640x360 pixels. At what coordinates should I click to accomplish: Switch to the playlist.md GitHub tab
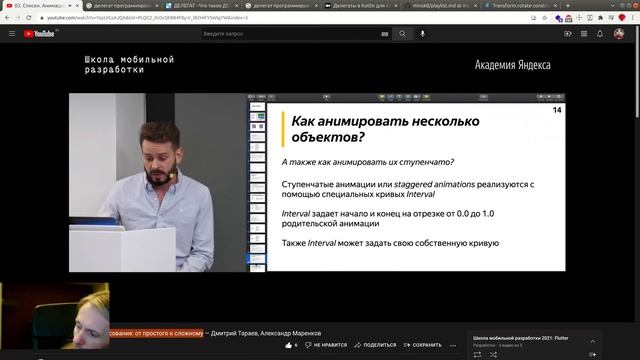pyautogui.click(x=440, y=6)
